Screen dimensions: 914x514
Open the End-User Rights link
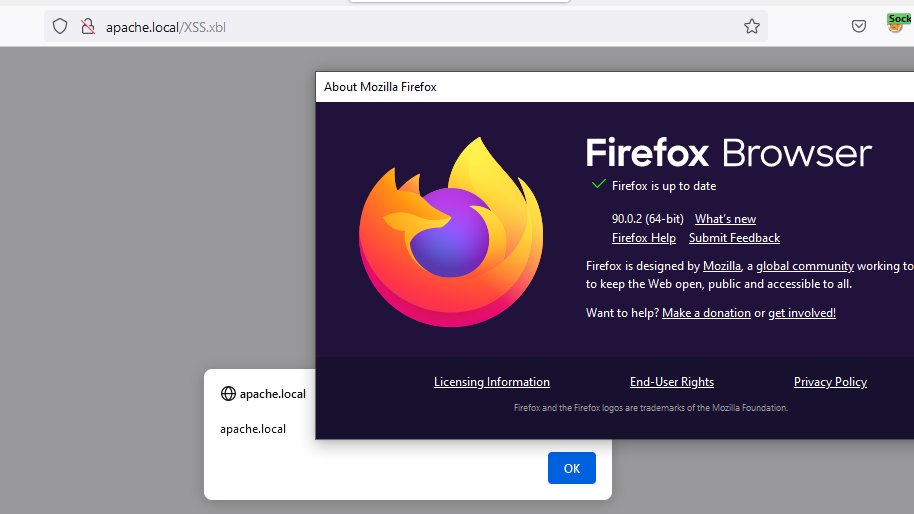(672, 382)
